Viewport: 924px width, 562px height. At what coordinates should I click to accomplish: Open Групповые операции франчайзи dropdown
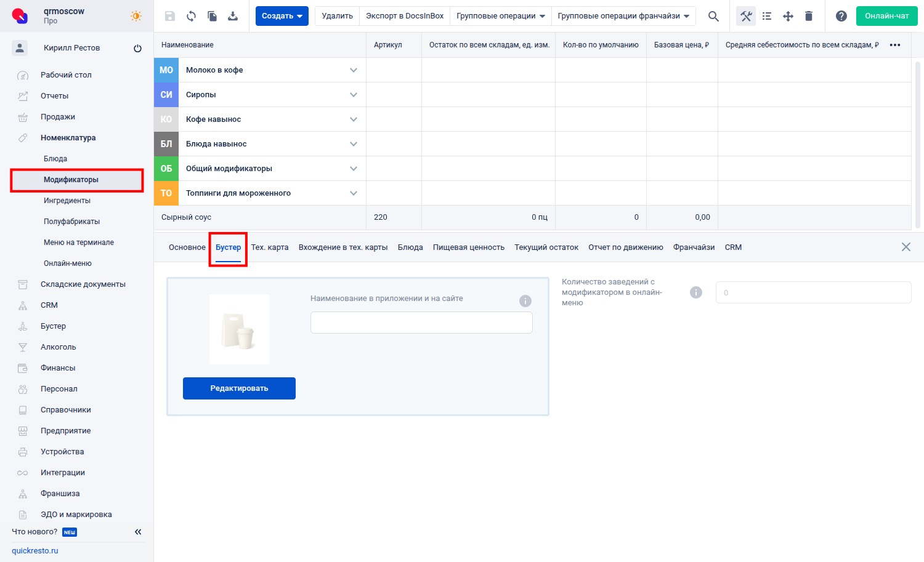click(623, 16)
